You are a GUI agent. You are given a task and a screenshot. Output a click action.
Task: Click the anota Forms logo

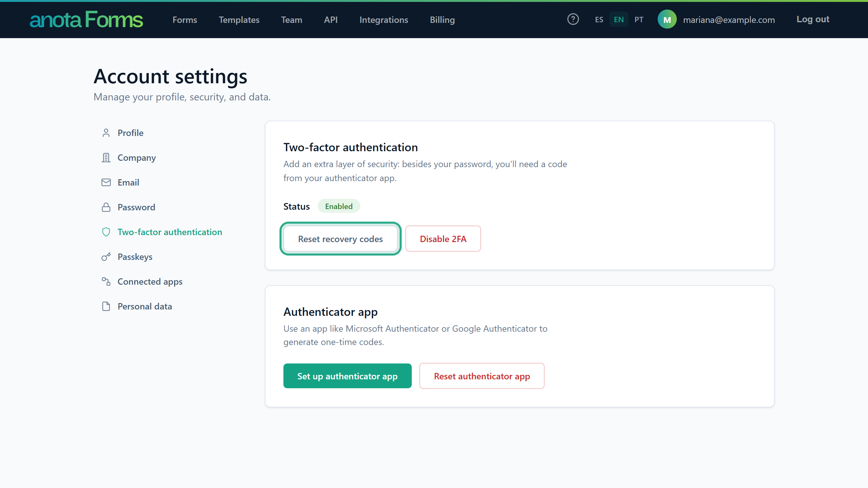point(86,20)
